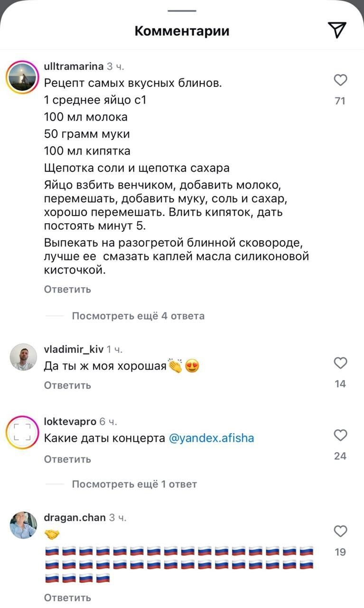Like ulltramarina's pancake recipe comment
This screenshot has width=364, height=608.
tap(340, 80)
